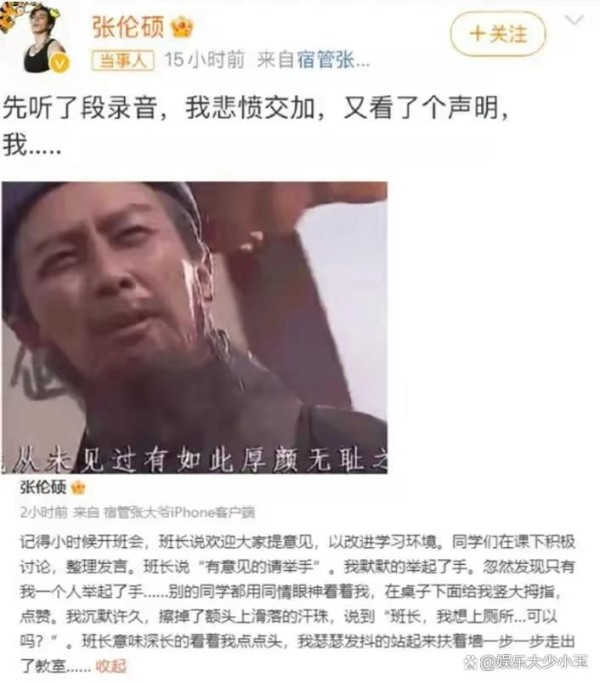This screenshot has width=600, height=683.
Task: Click the crown icon beside top username
Action: pyautogui.click(x=182, y=27)
